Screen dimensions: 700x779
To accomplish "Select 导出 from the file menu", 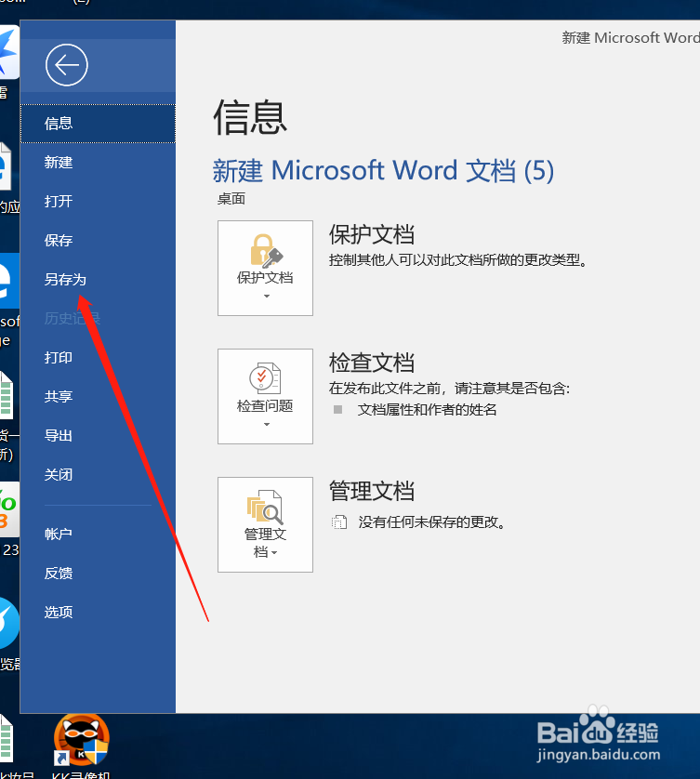I will [98, 436].
